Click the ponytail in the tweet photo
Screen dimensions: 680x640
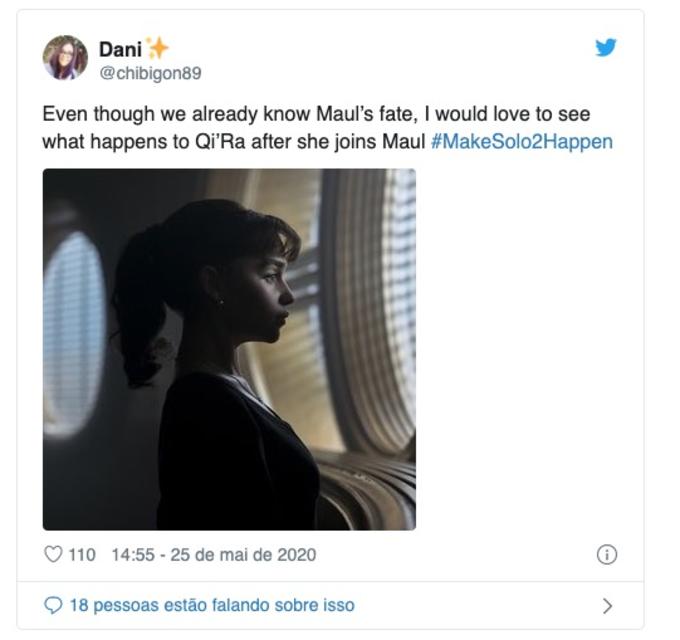[140, 300]
